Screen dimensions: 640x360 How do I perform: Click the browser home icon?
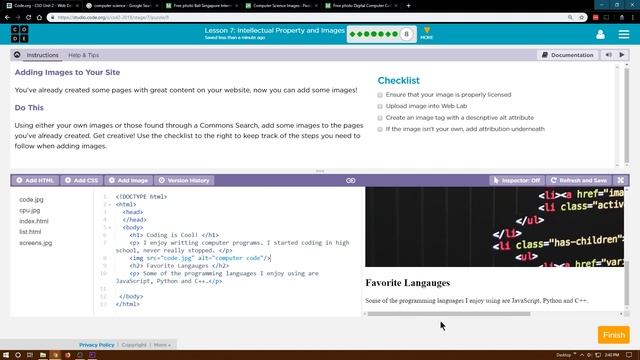pyautogui.click(x=39, y=18)
